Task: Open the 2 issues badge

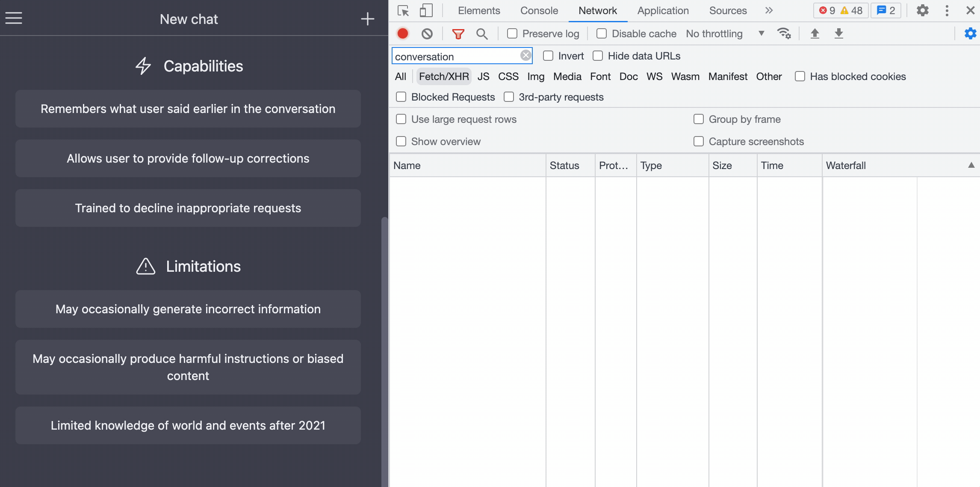Action: click(x=886, y=10)
